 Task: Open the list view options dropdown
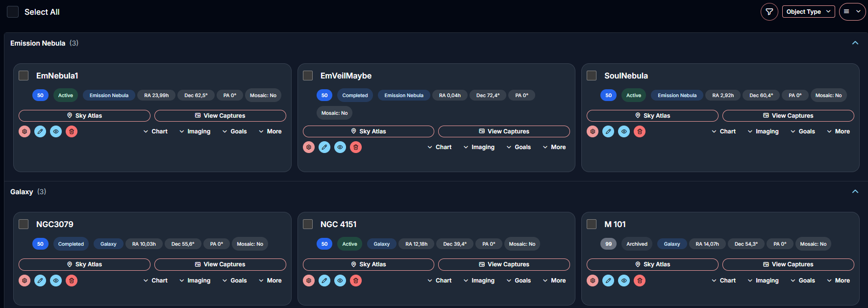click(x=852, y=12)
